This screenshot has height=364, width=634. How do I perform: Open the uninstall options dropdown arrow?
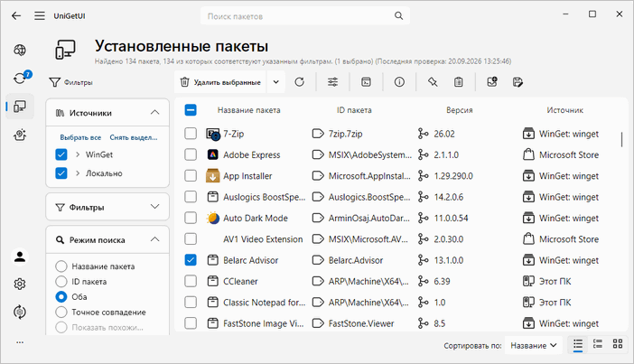[x=275, y=82]
